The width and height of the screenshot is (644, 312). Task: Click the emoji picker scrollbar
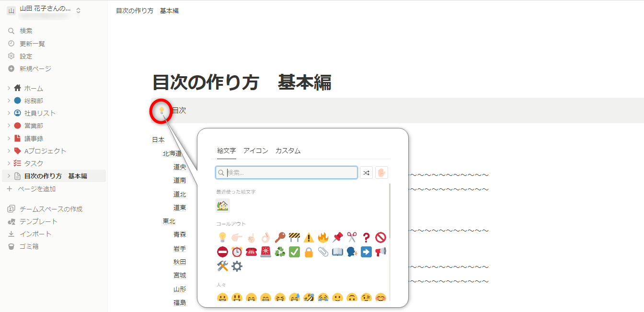390,211
